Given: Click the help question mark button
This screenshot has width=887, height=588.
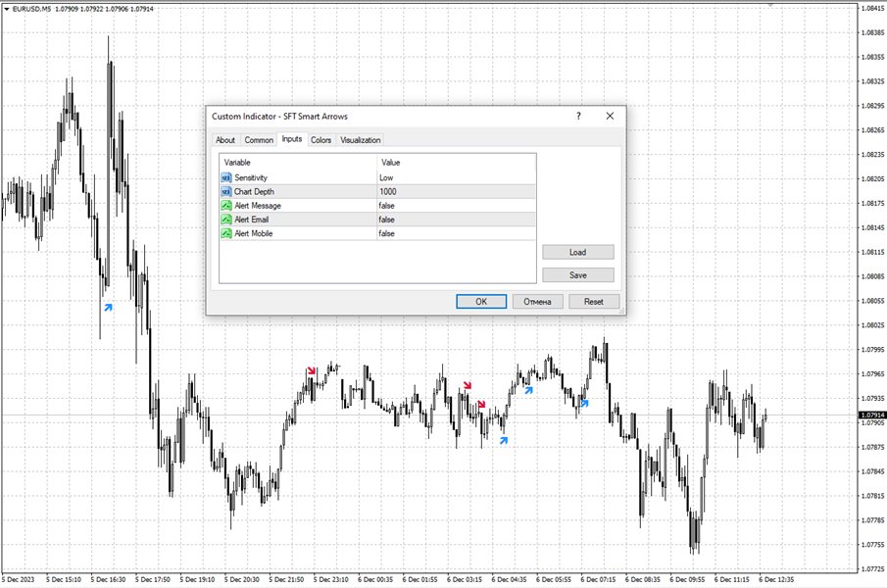Looking at the screenshot, I should (578, 116).
